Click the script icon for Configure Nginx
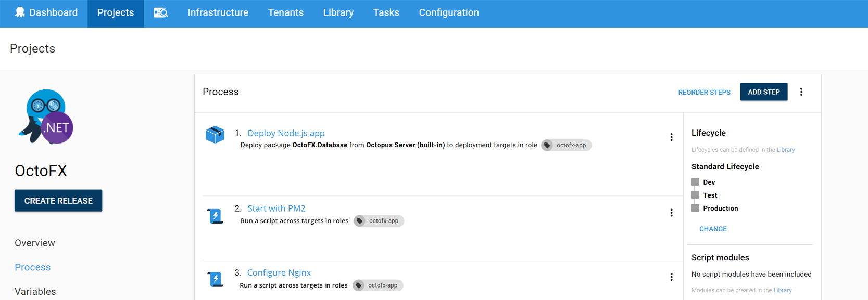Image resolution: width=868 pixels, height=300 pixels. [x=215, y=279]
